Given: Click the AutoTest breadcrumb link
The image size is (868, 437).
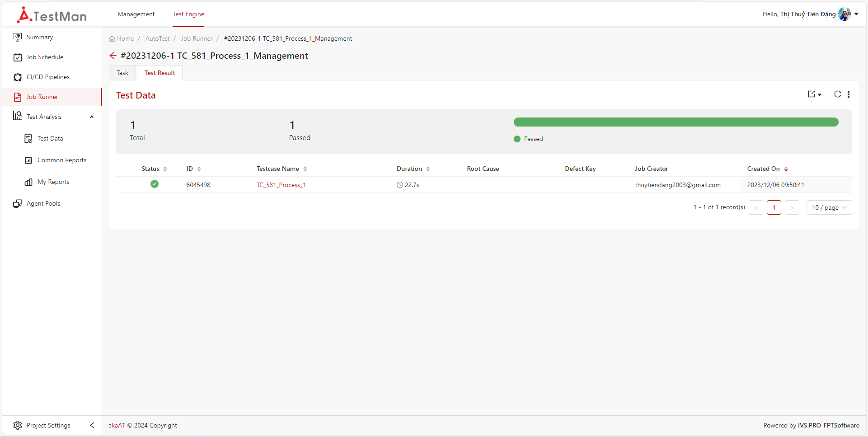Looking at the screenshot, I should (x=158, y=38).
